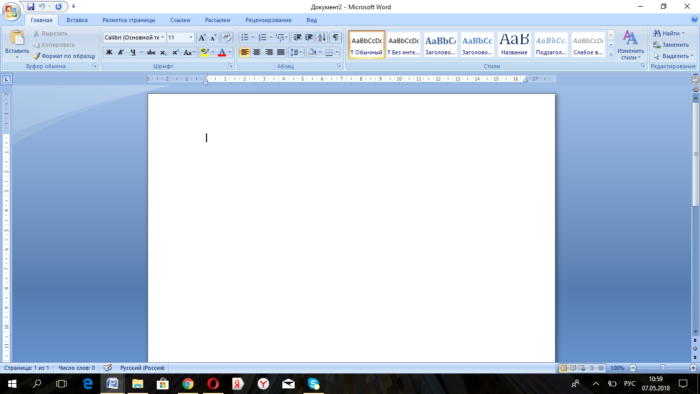Click Вырезать cut command

pos(50,33)
